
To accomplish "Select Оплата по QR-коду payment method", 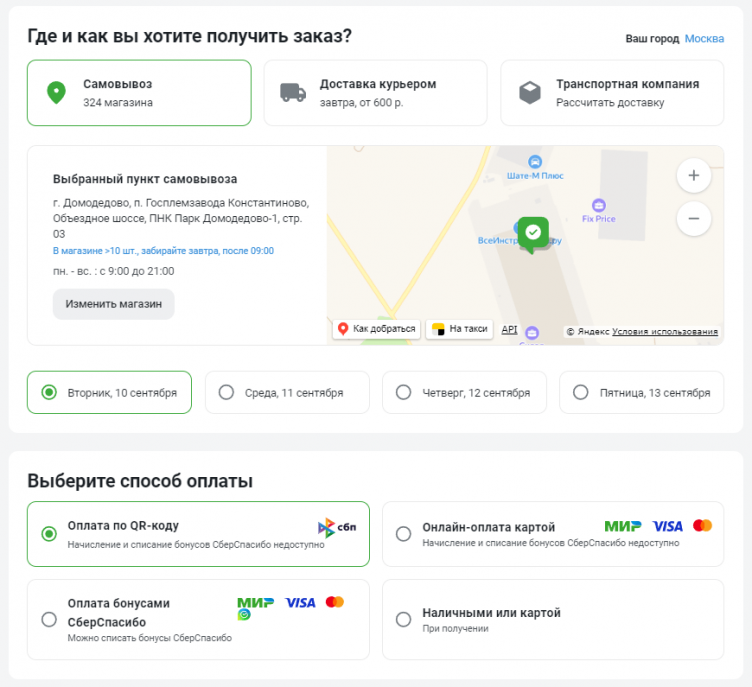I will click(x=198, y=534).
